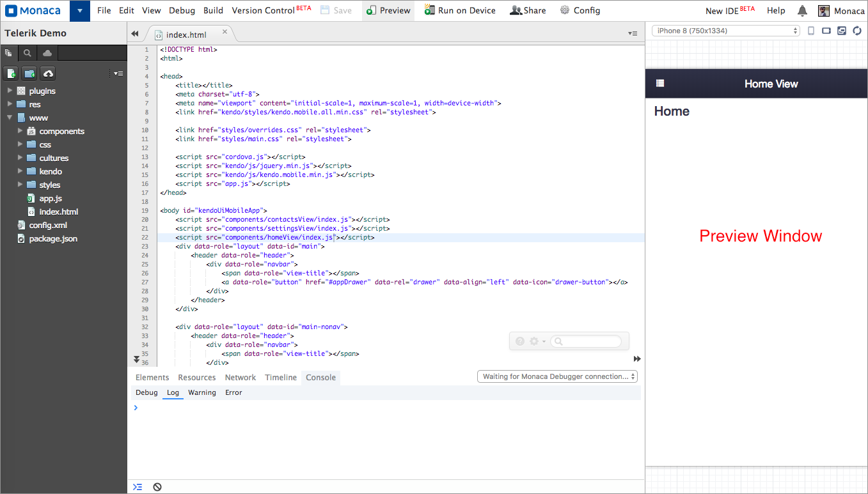Open the file tree options menu
The width and height of the screenshot is (868, 494).
pyautogui.click(x=118, y=73)
